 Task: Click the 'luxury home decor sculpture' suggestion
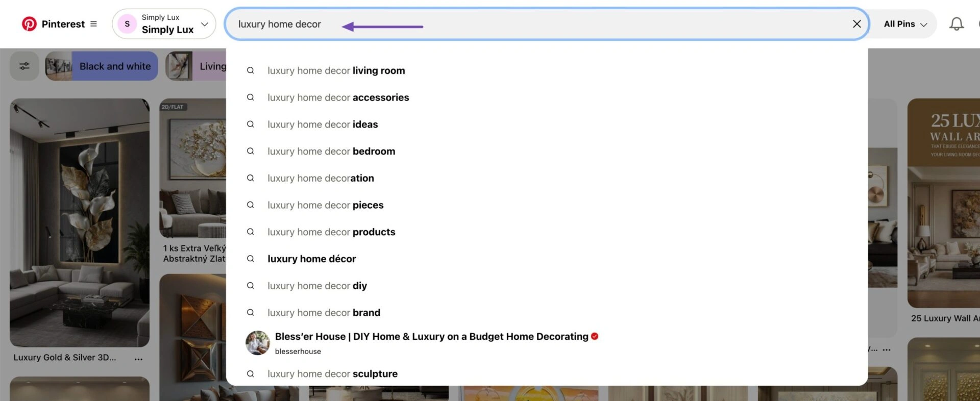(332, 374)
